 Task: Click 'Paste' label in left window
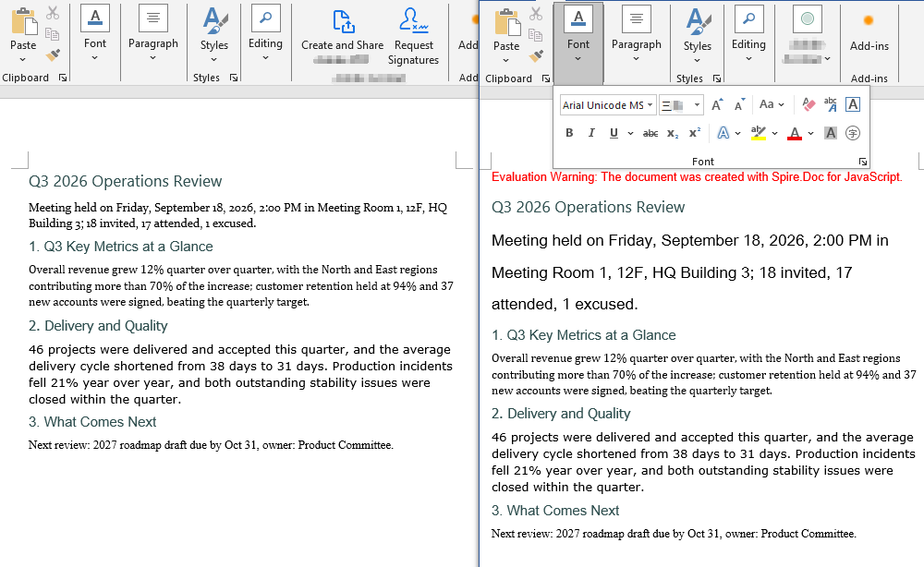click(x=23, y=44)
